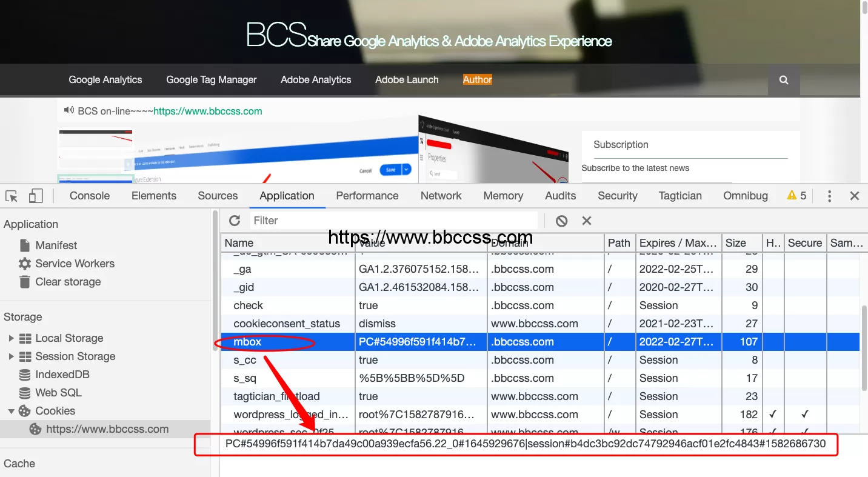Select the check cookie row

tap(540, 305)
